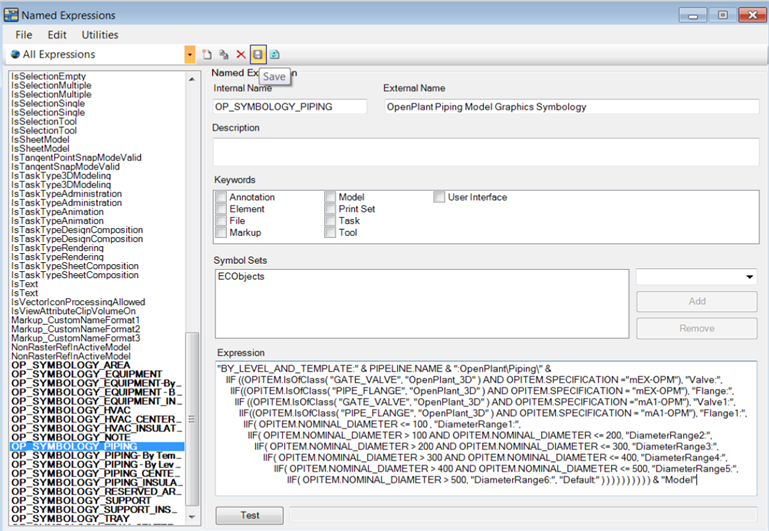Select Markup_CustomNameFormat2 expression
The image size is (769, 531).
(76, 329)
